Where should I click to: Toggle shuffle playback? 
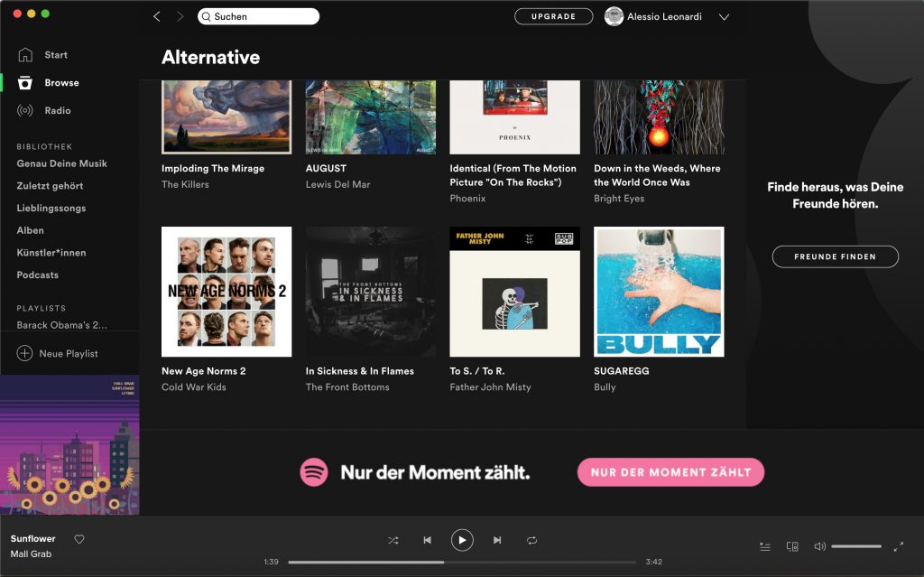[393, 540]
